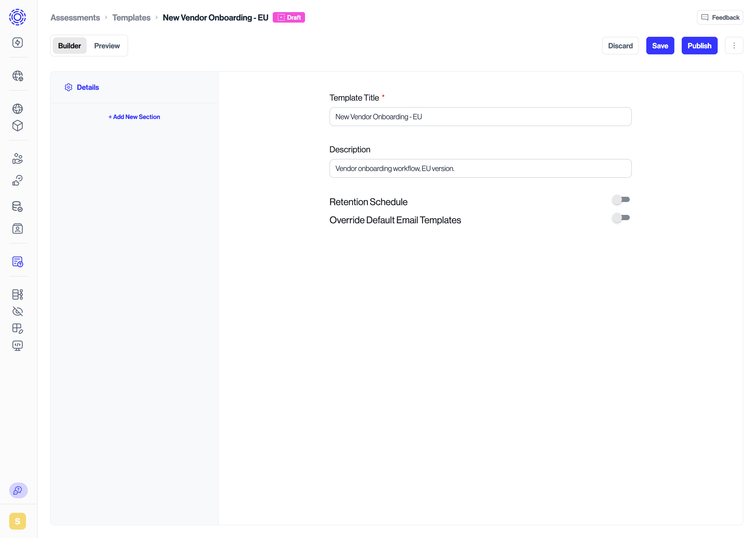Open the consent hand sidebar icon

tap(18, 159)
